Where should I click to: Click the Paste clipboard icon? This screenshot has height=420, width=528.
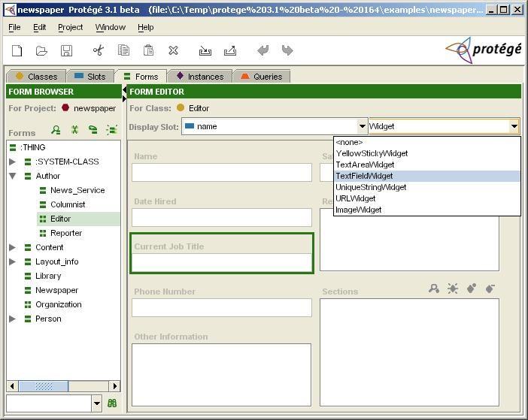point(148,51)
